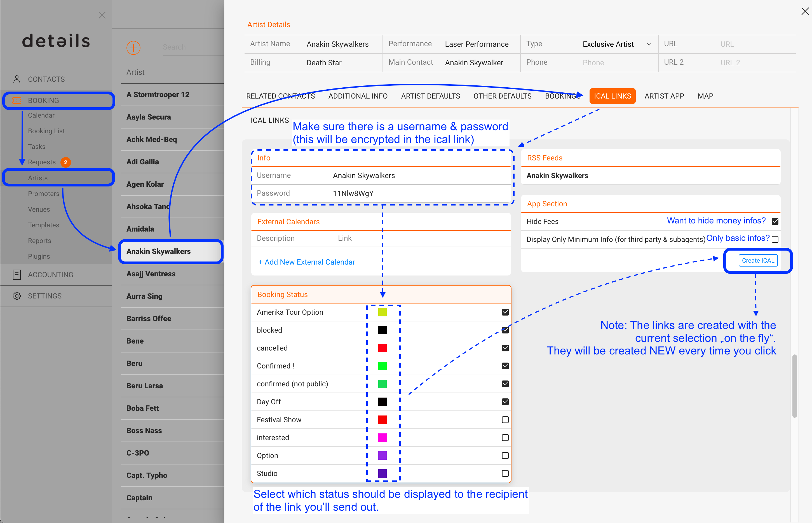Open the Exclusive Artist type dropdown
The height and width of the screenshot is (523, 812).
coord(649,44)
